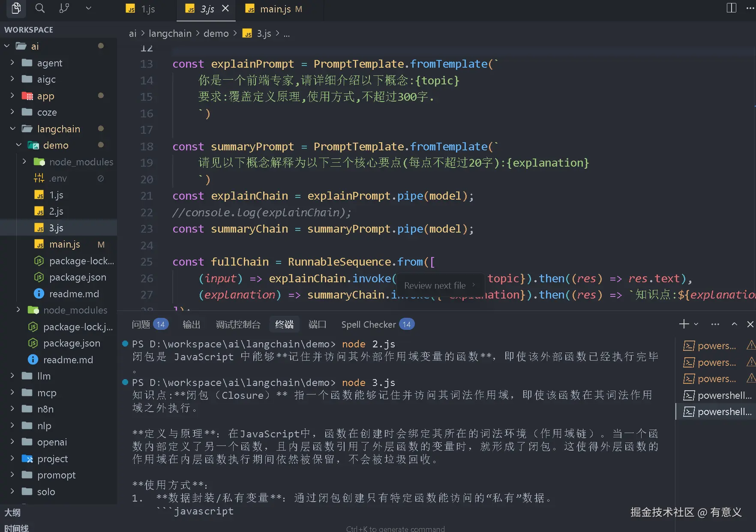Open editor more actions ellipsis at top right
The height and width of the screenshot is (532, 756).
click(751, 8)
